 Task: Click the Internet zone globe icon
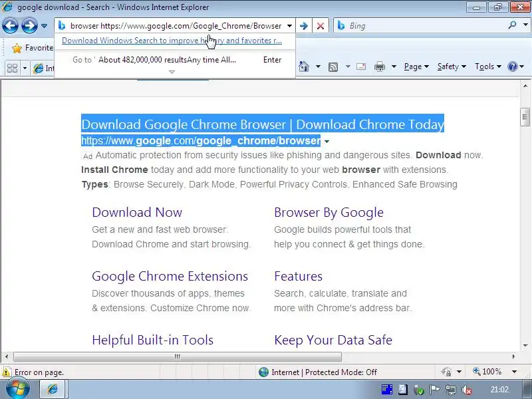(263, 372)
